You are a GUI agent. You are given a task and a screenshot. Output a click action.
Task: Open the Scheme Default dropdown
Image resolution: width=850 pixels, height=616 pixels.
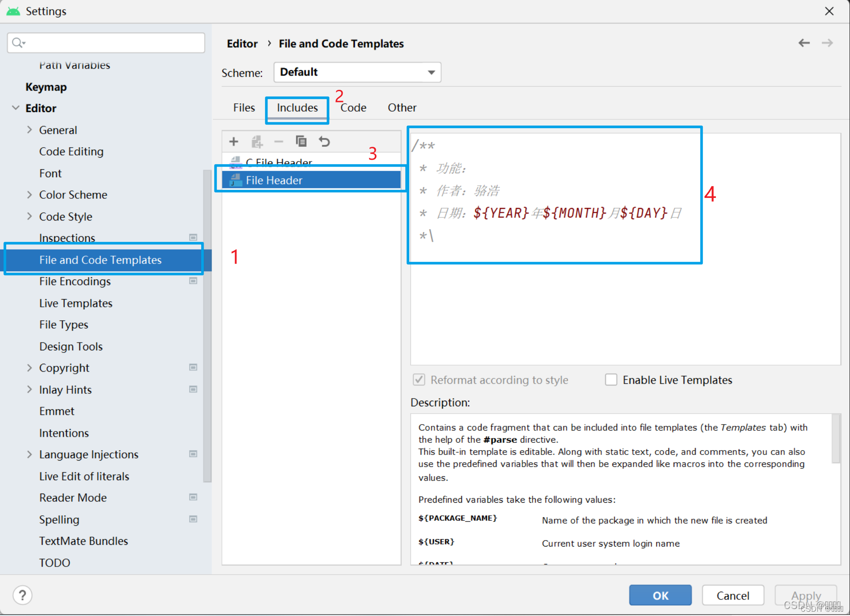click(357, 72)
